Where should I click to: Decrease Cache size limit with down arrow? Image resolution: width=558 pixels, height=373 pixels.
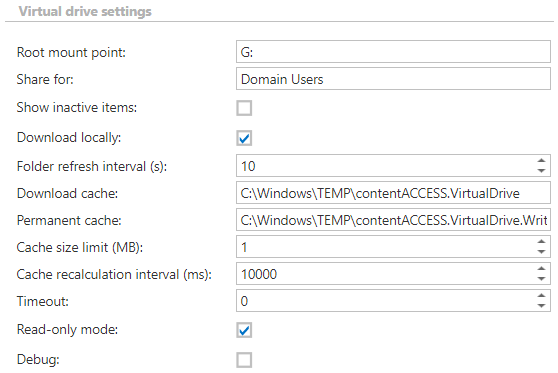(541, 252)
